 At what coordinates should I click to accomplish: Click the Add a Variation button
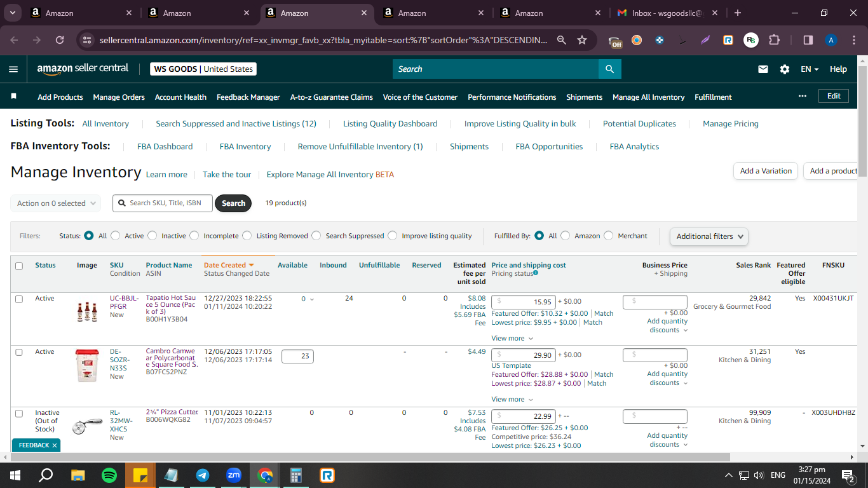(x=766, y=171)
